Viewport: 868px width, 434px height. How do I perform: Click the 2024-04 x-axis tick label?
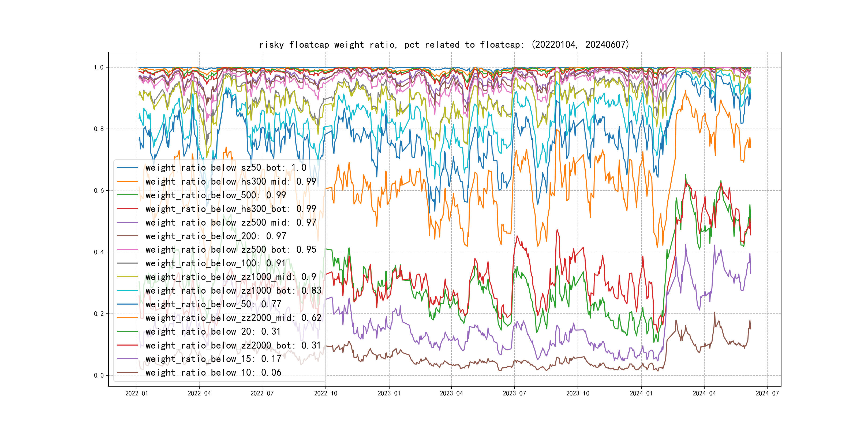click(704, 393)
